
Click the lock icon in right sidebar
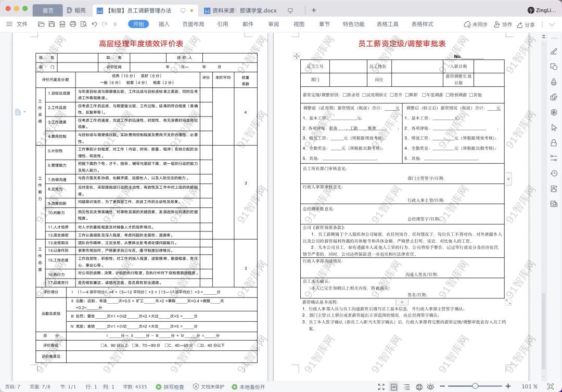pos(554,143)
